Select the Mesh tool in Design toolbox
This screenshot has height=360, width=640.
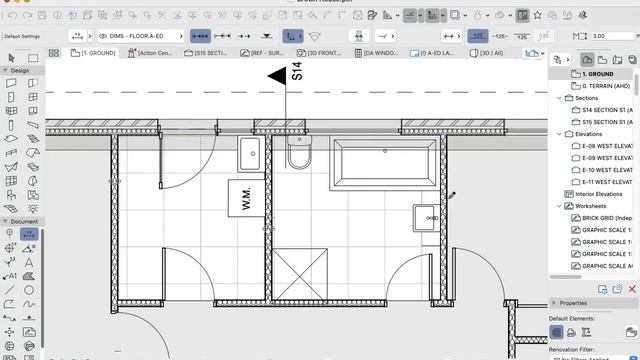11,209
